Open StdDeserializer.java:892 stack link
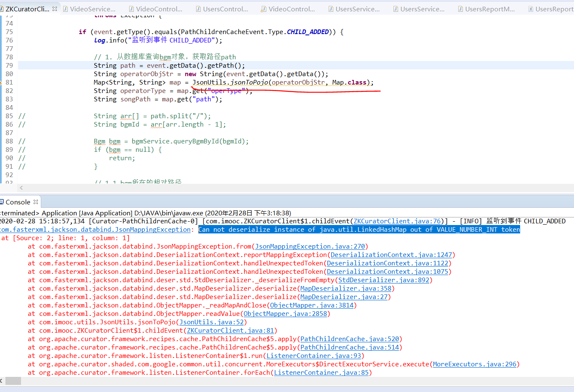This screenshot has width=574, height=392. pyautogui.click(x=384, y=280)
